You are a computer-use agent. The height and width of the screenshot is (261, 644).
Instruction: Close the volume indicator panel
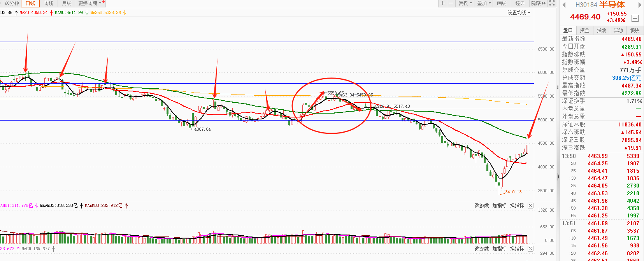click(530, 205)
